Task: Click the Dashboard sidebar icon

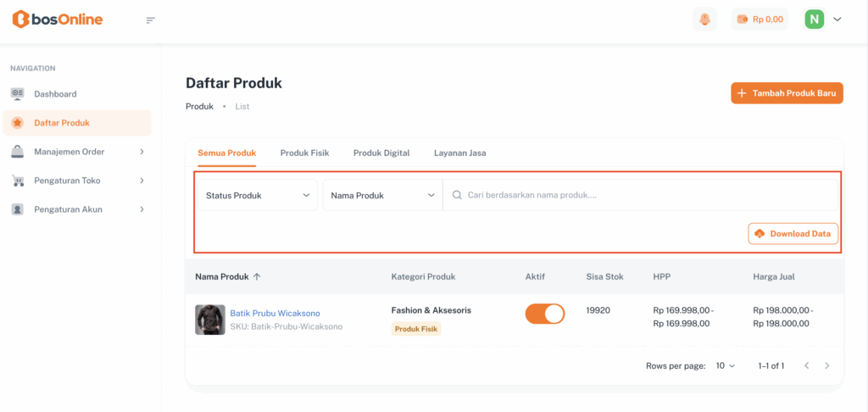Action: (x=17, y=94)
